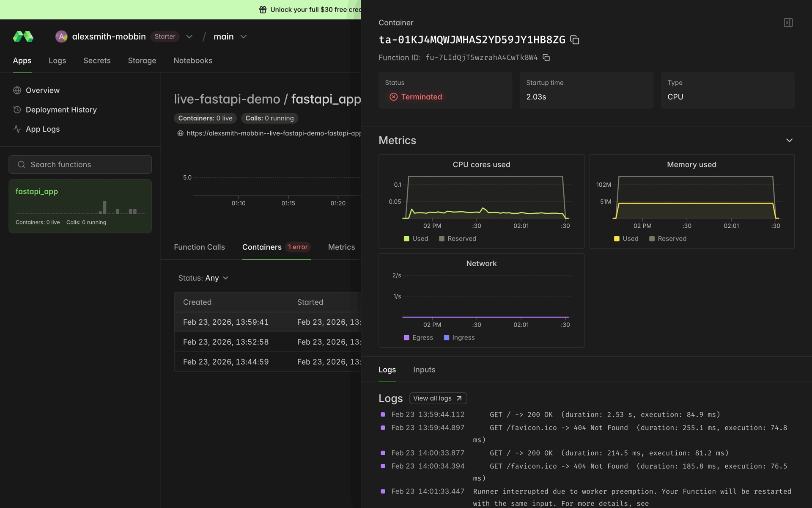Copy the container ID with the copy icon
The width and height of the screenshot is (812, 508).
tap(574, 40)
